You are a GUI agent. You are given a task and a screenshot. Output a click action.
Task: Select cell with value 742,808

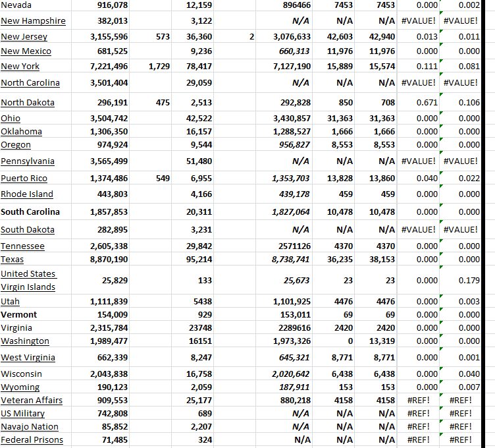[101, 414]
